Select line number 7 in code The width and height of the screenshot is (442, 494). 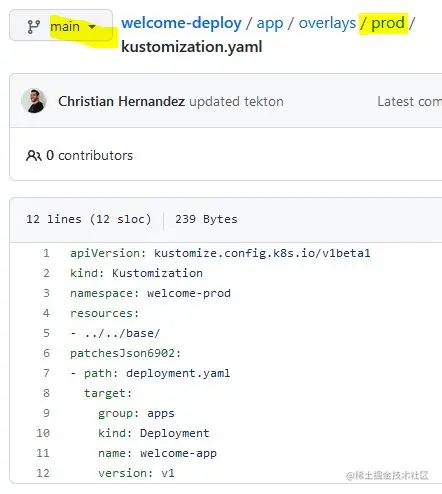click(x=46, y=373)
